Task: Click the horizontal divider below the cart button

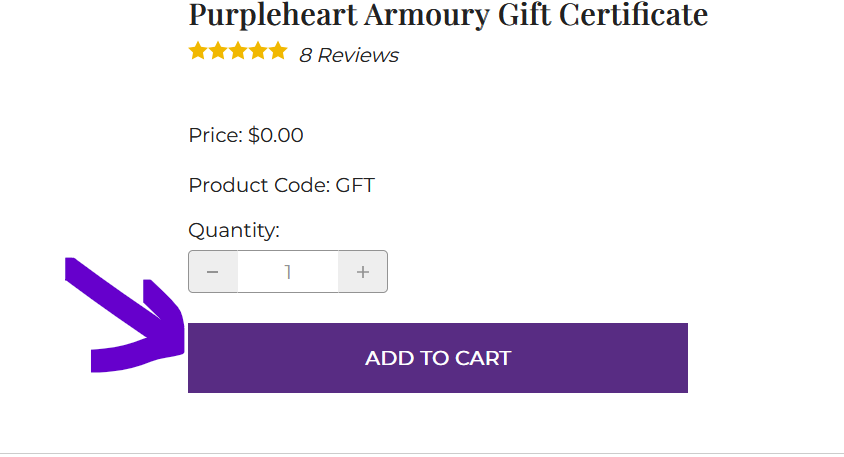Action: (x=422, y=453)
